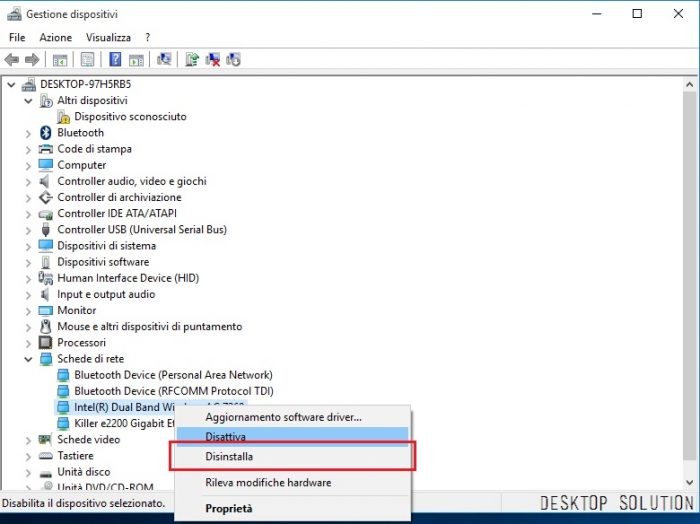Click the Controller USB plug icon
The height and width of the screenshot is (524, 700).
tap(46, 230)
